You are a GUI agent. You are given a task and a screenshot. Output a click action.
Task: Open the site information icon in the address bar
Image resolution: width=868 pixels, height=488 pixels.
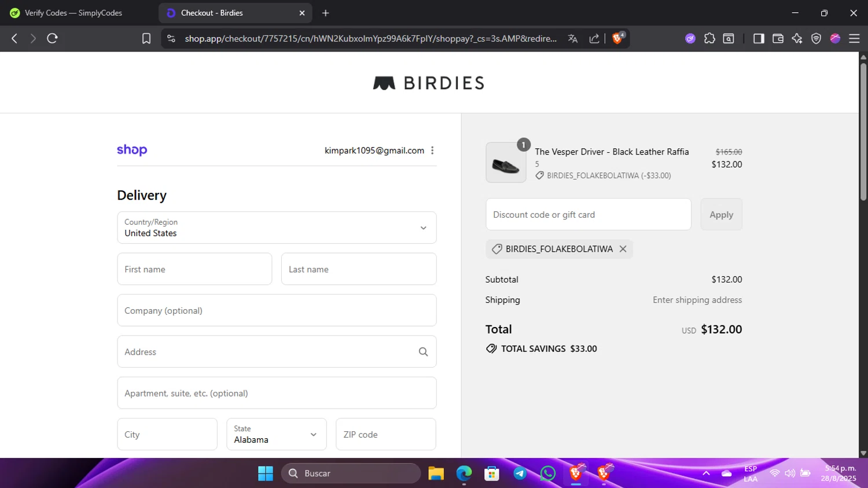click(171, 38)
